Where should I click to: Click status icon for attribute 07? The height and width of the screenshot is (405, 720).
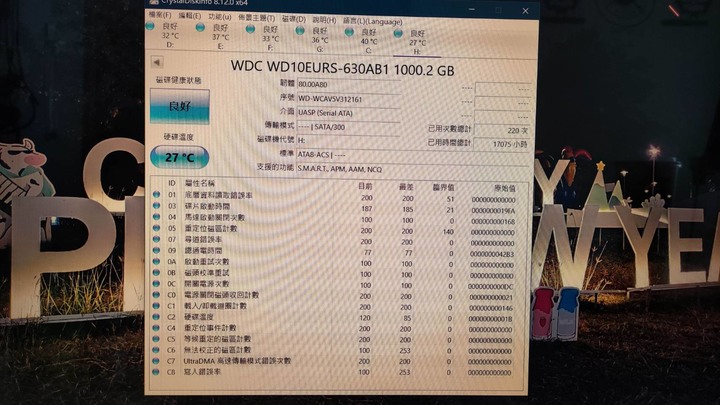pyautogui.click(x=157, y=239)
